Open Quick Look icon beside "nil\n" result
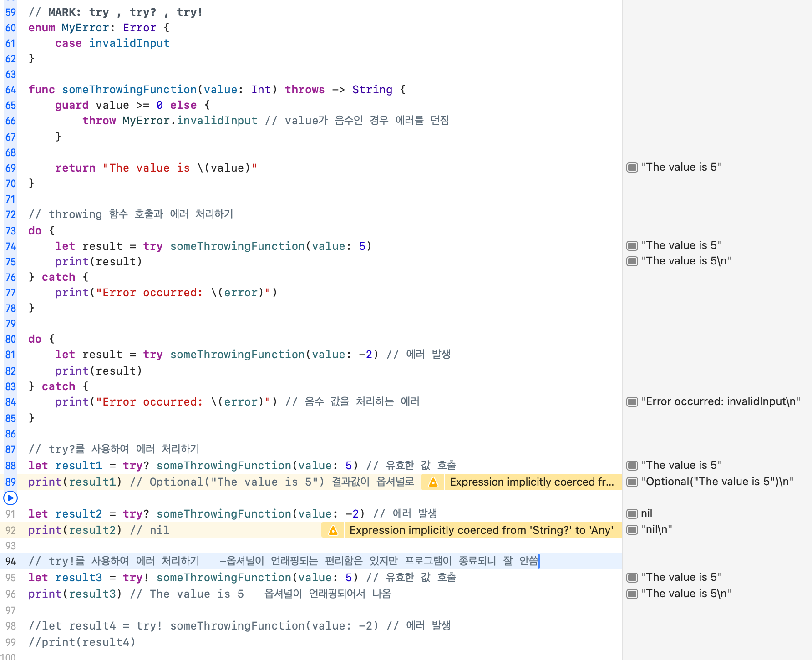This screenshot has width=812, height=660. pos(632,530)
